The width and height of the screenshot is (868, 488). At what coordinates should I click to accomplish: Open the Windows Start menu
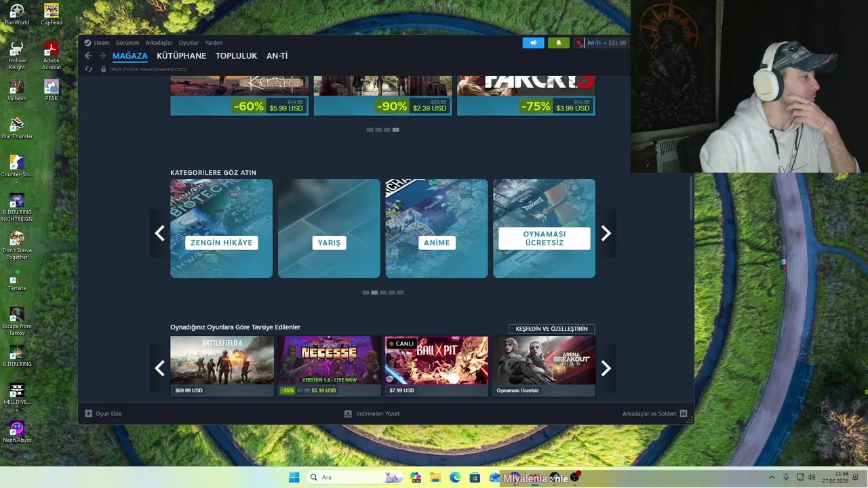tap(294, 478)
